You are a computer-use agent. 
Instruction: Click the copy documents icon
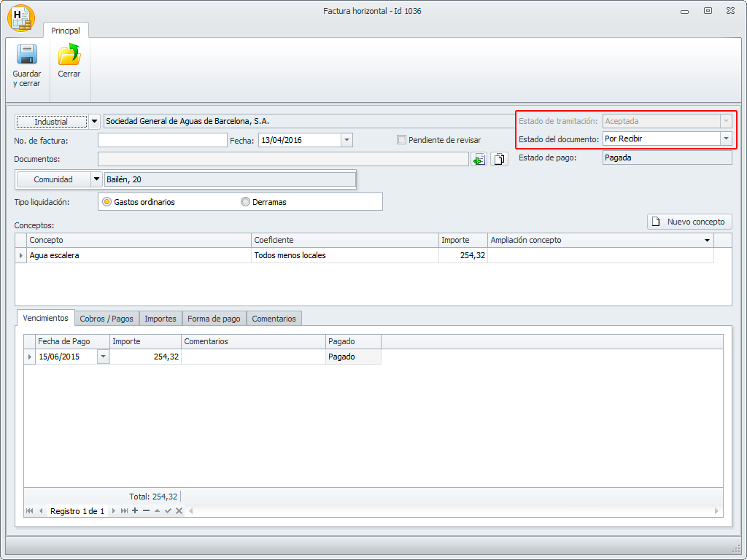[x=500, y=159]
